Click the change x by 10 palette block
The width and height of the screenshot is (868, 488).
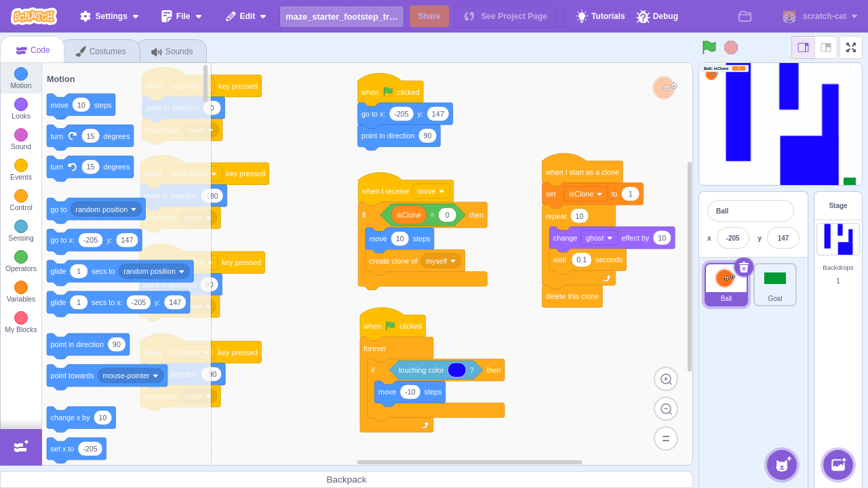point(81,418)
